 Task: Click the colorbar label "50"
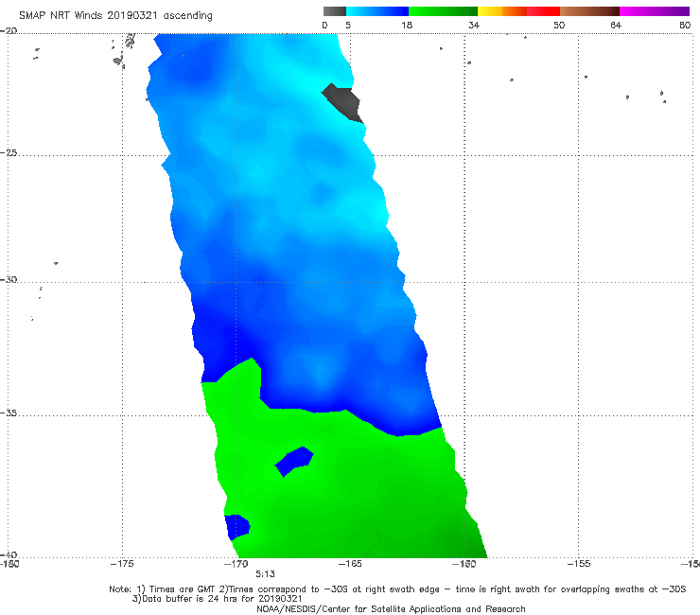(x=559, y=26)
